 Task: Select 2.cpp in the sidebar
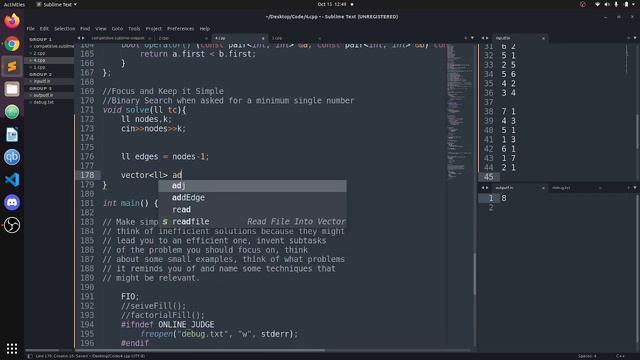[39, 53]
